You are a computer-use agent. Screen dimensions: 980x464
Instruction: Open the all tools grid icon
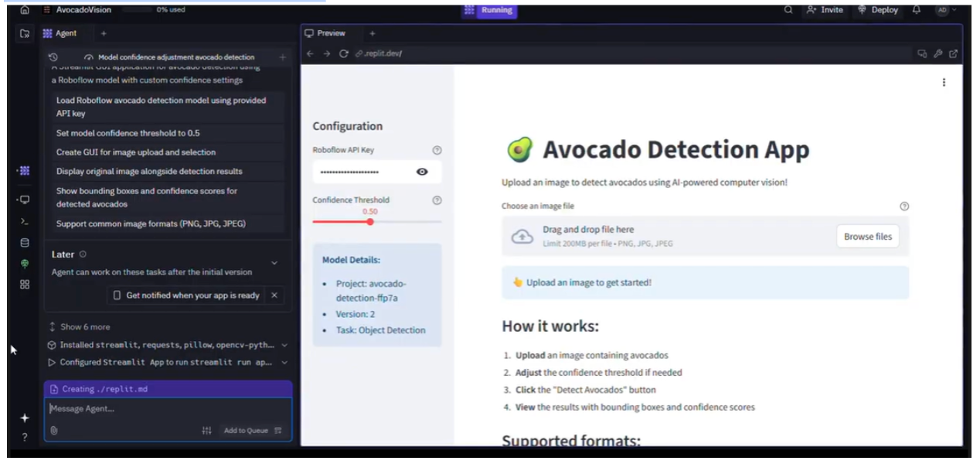pos(25,285)
